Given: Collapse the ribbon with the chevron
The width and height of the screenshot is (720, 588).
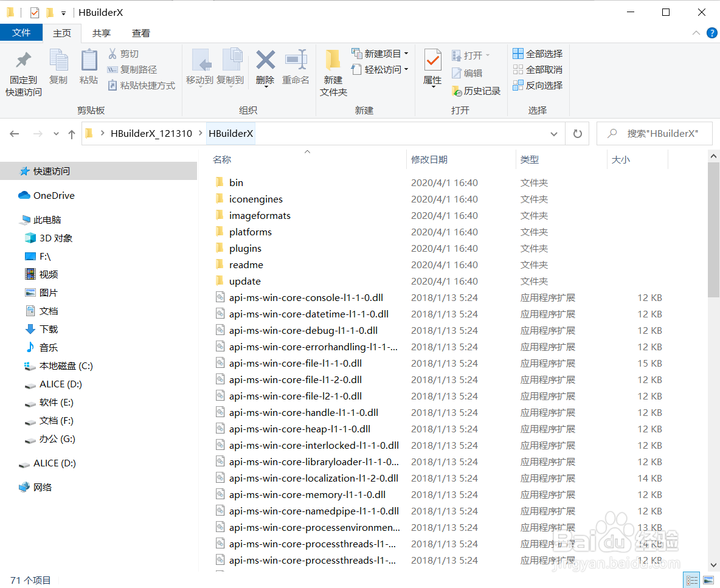Looking at the screenshot, I should click(x=696, y=33).
